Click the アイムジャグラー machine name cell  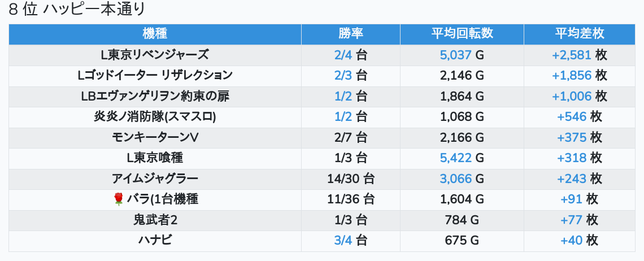point(155,179)
